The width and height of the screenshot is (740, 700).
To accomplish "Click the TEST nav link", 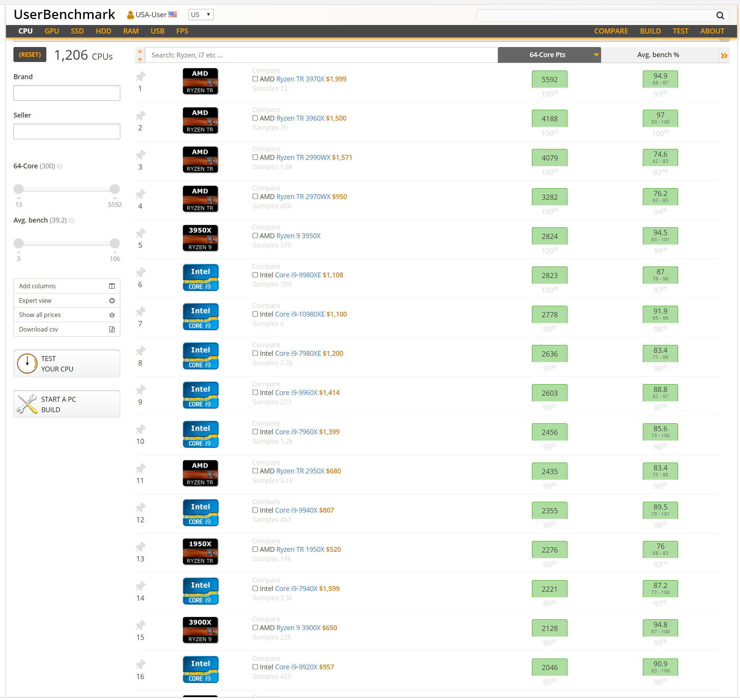I will pyautogui.click(x=681, y=31).
